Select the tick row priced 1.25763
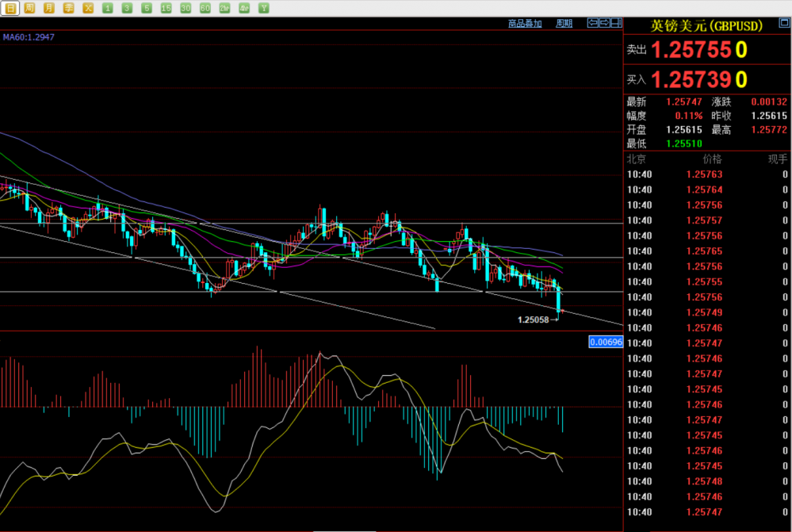Viewport: 792px width, 532px height. pos(707,174)
